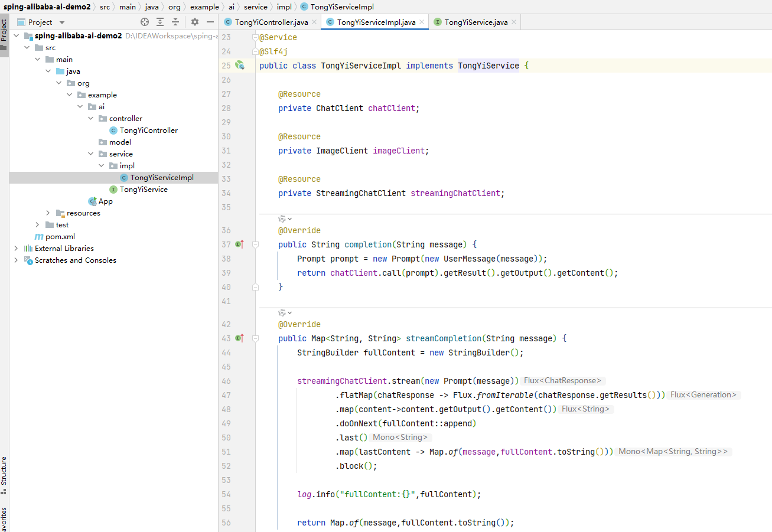Click the code fold marker on line 43
772x532 pixels.
(x=255, y=338)
